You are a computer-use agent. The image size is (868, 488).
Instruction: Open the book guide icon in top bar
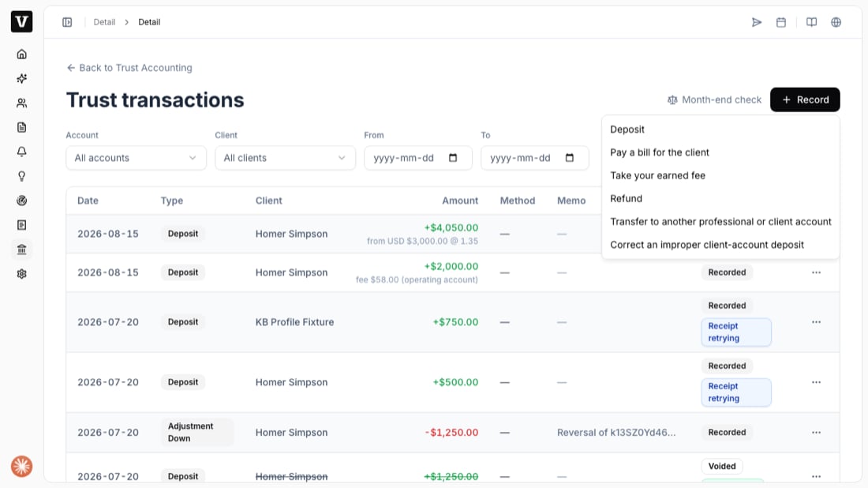click(811, 22)
